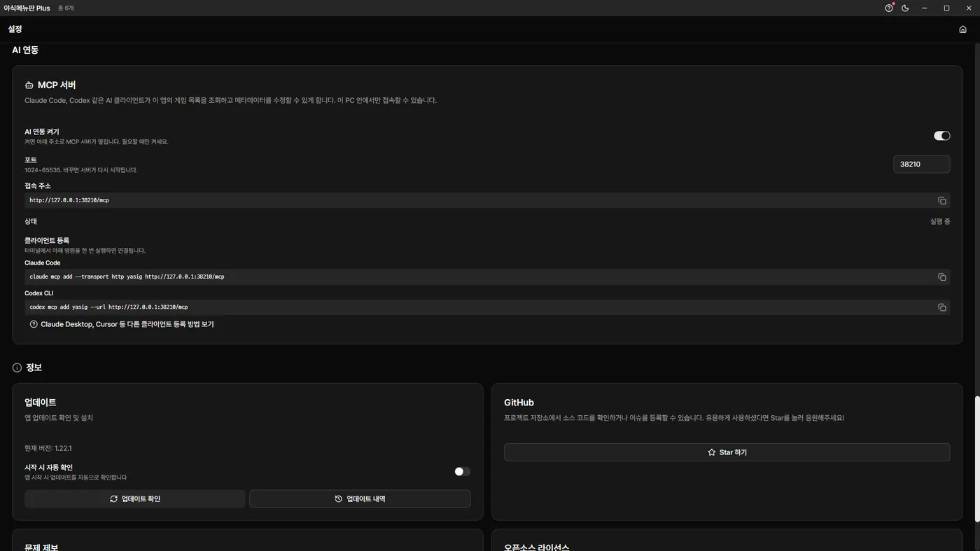Viewport: 980px width, 551px height.
Task: Select the claude mcp add command text
Action: click(x=127, y=277)
